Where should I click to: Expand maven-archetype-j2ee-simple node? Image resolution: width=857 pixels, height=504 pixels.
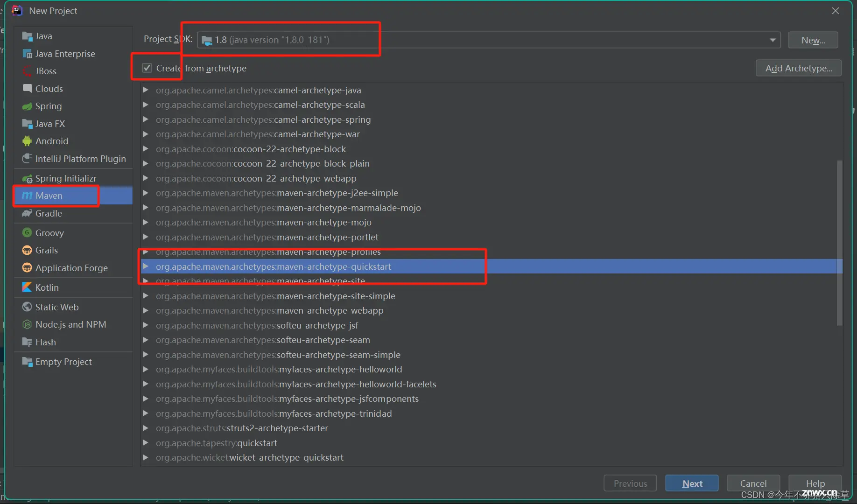point(146,193)
